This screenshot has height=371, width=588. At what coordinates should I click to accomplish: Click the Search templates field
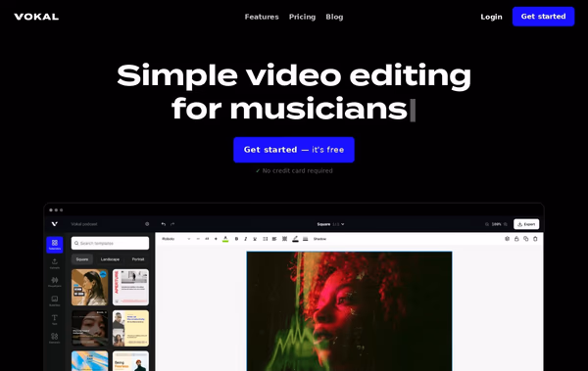[110, 243]
